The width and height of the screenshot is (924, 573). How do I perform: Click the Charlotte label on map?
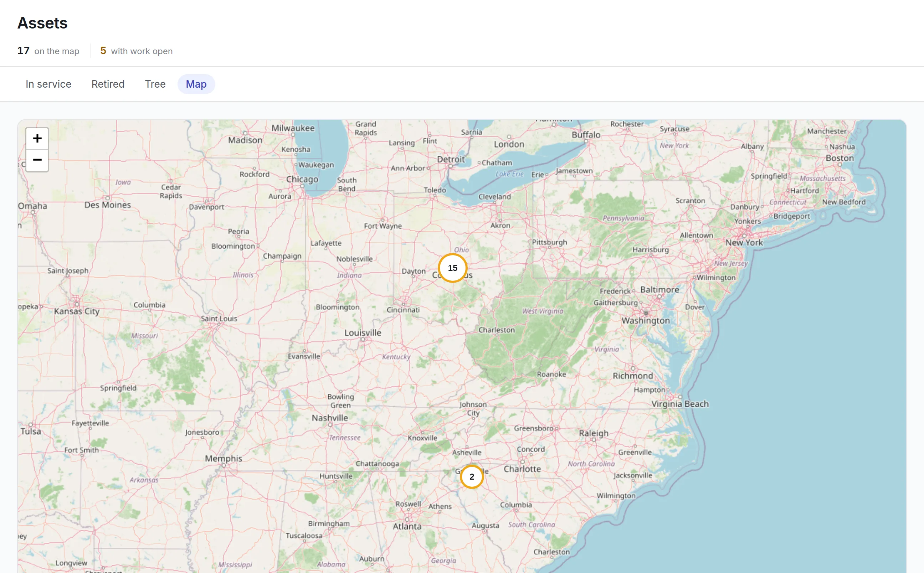(x=522, y=469)
